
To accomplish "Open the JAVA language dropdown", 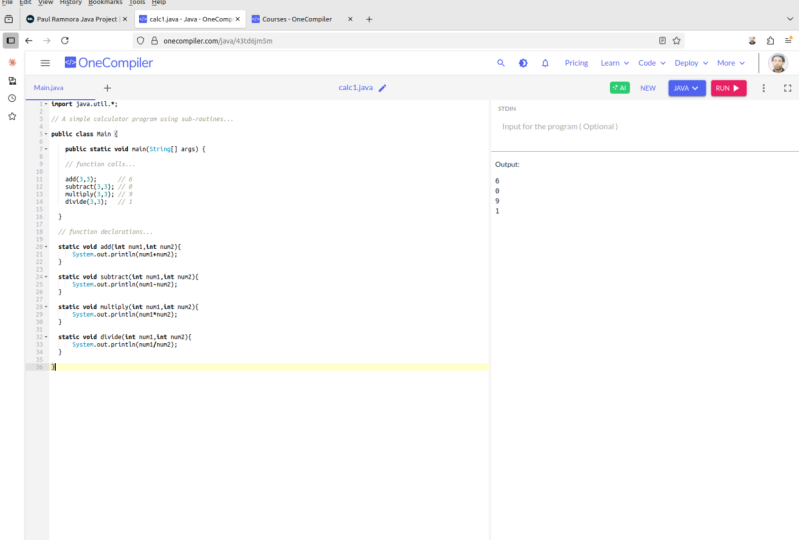I will (687, 88).
